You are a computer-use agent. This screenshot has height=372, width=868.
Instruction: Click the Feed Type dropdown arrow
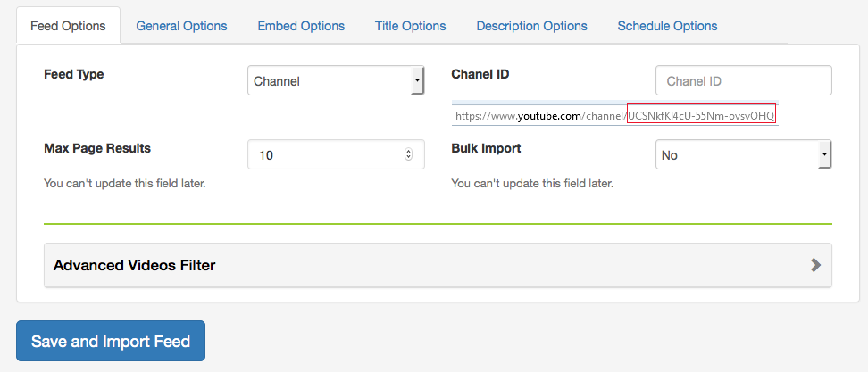pyautogui.click(x=417, y=80)
